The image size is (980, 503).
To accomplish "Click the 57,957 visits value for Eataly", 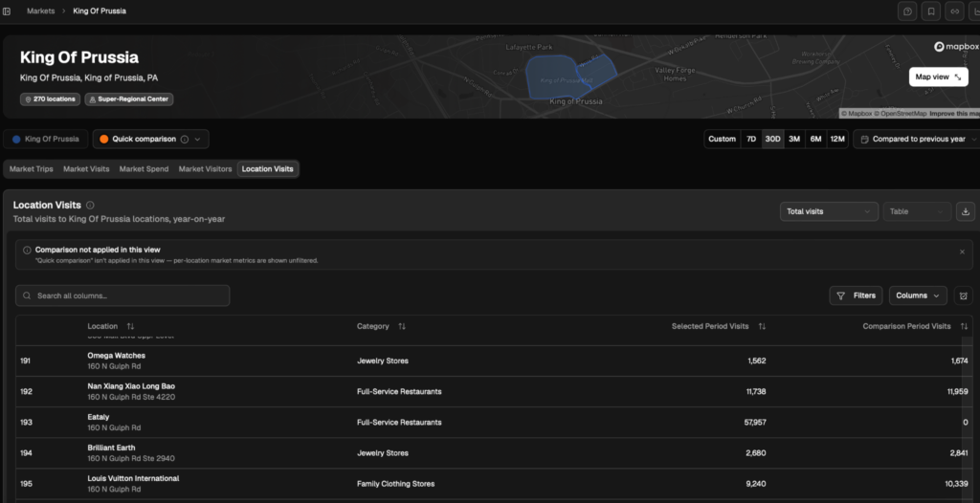I will tap(755, 423).
